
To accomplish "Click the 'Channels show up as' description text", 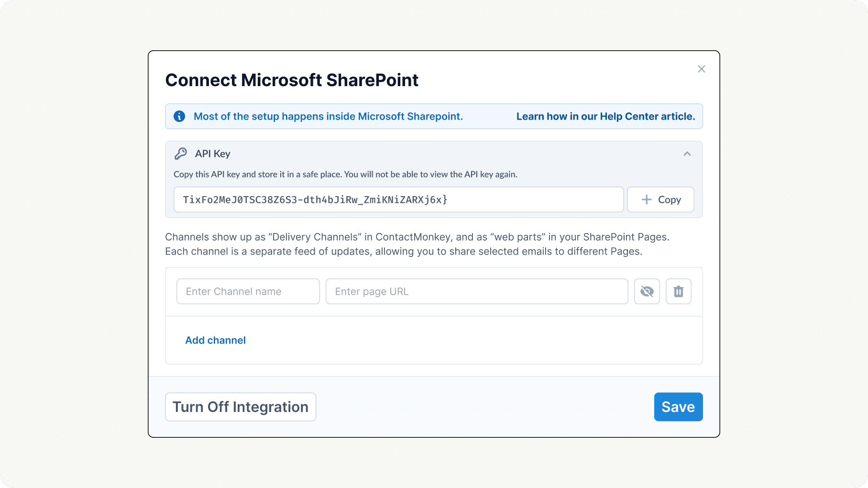I will pos(417,244).
